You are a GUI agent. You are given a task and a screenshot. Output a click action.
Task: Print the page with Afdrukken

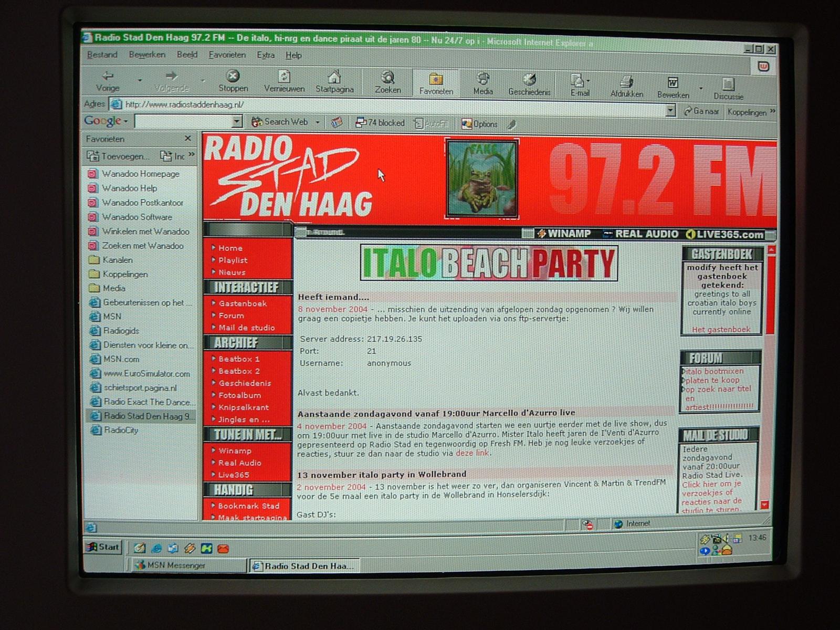(626, 86)
